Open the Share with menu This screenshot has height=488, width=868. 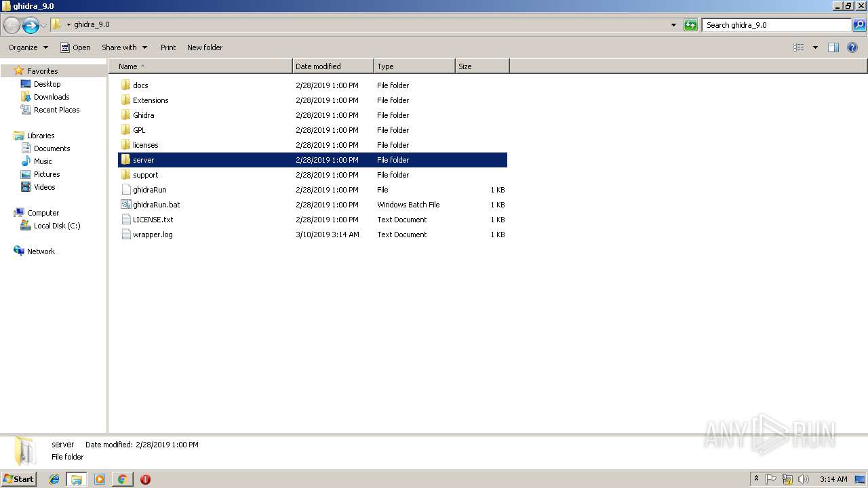(124, 47)
